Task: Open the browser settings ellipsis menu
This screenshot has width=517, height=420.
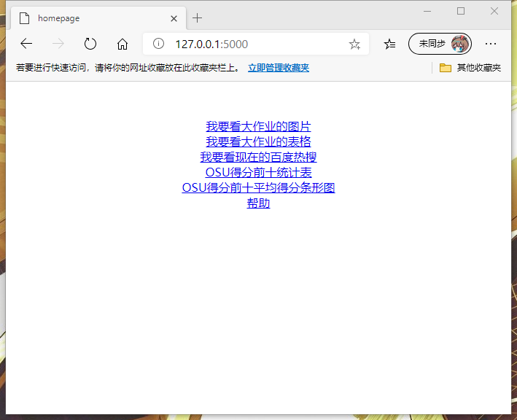Action: tap(491, 44)
